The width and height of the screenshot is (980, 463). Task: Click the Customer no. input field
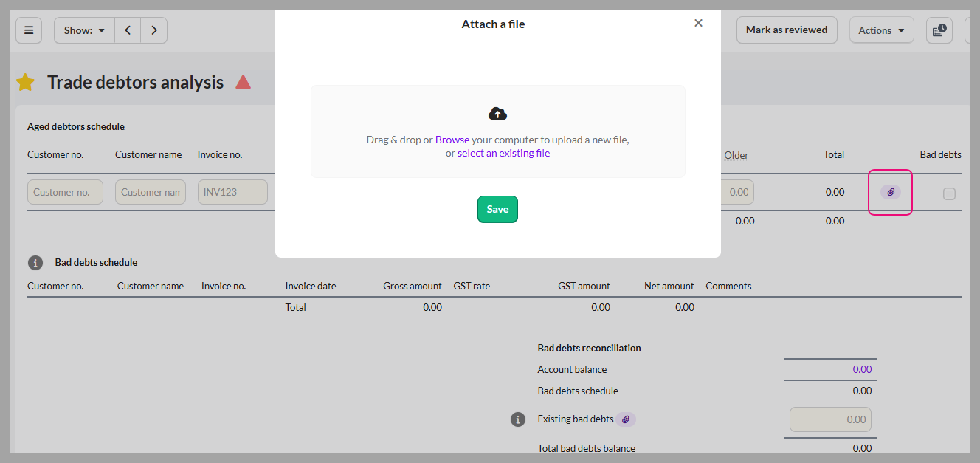(x=65, y=192)
